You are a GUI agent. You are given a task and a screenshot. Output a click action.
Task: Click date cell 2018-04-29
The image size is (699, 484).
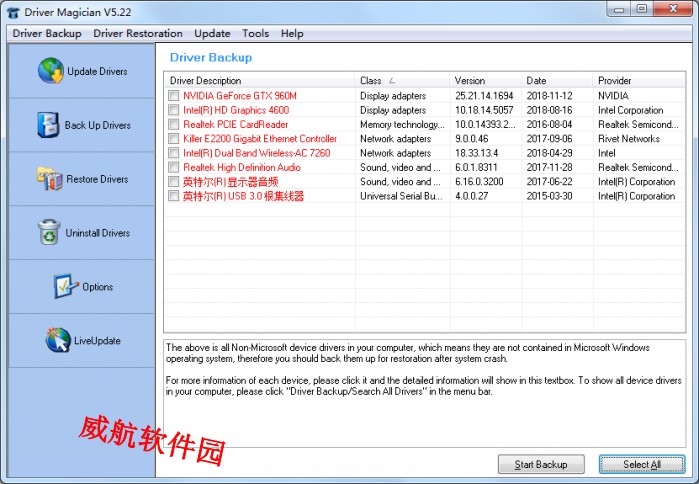click(x=549, y=153)
